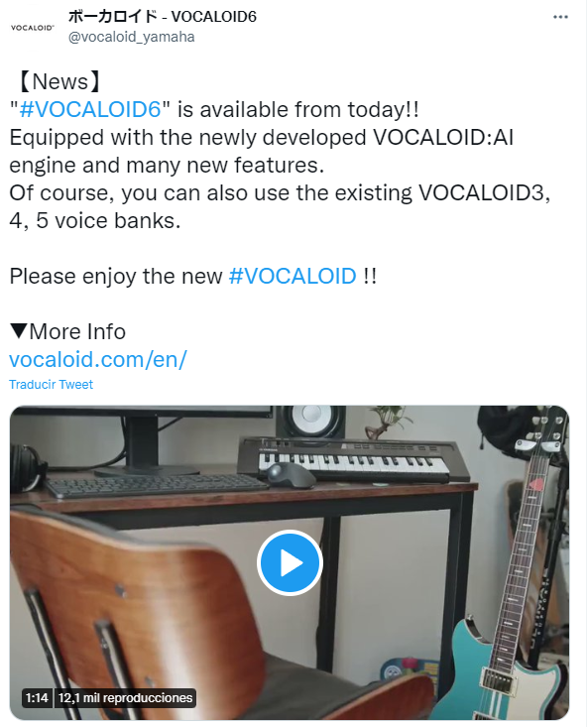Click Traducir Tweet to translate
The height and width of the screenshot is (727, 588).
[x=51, y=385]
